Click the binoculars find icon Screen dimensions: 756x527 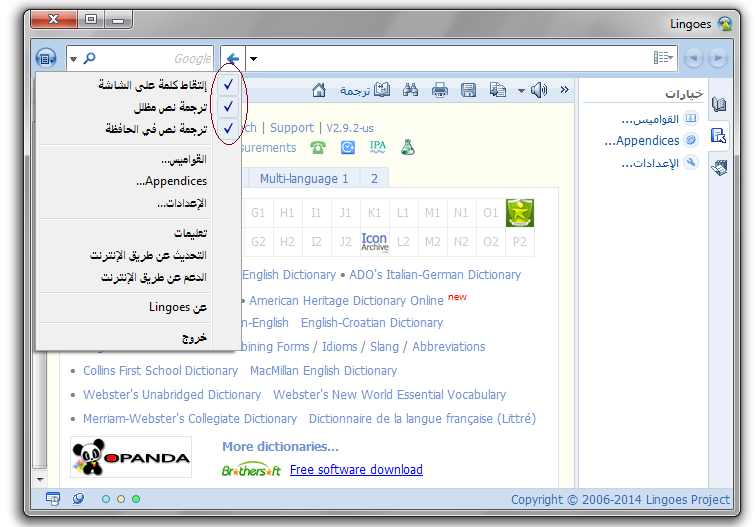click(410, 90)
